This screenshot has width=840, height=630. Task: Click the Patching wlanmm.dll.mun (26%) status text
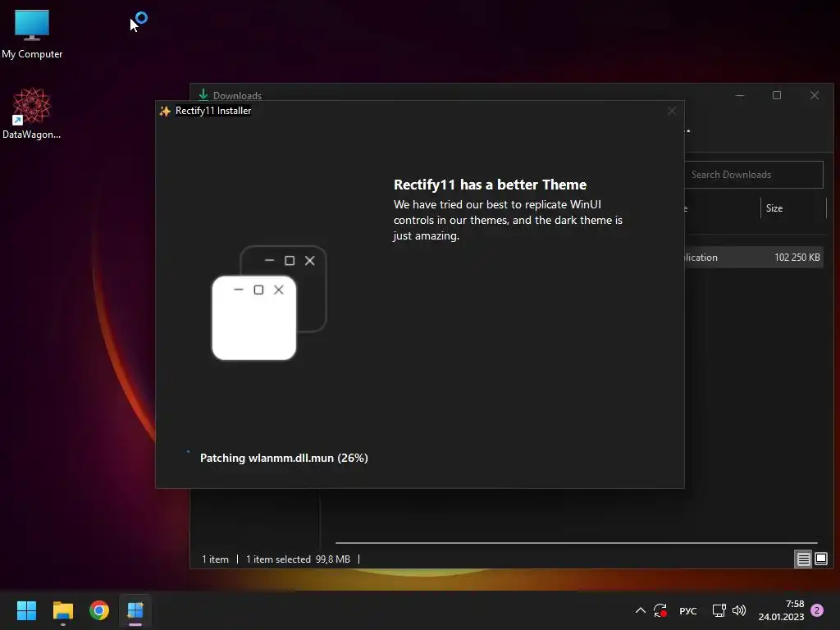pyautogui.click(x=284, y=458)
